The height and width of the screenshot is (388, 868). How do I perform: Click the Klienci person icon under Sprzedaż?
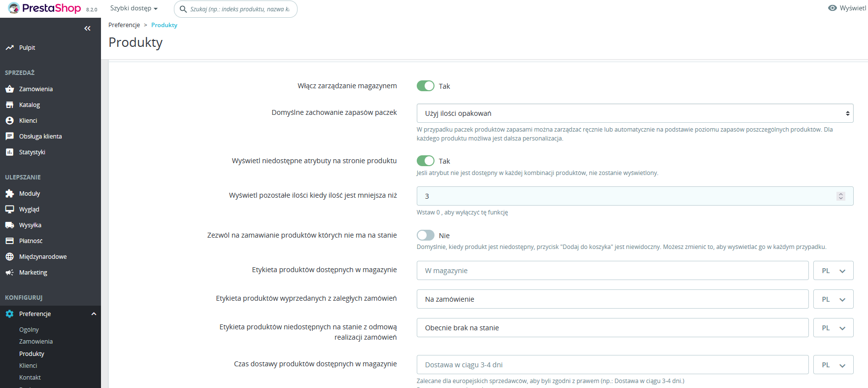click(9, 121)
